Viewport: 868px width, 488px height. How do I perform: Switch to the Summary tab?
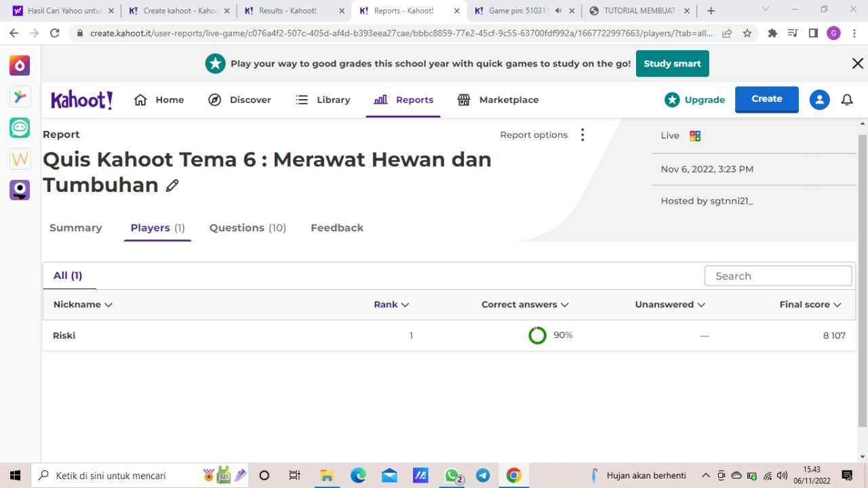click(x=76, y=228)
